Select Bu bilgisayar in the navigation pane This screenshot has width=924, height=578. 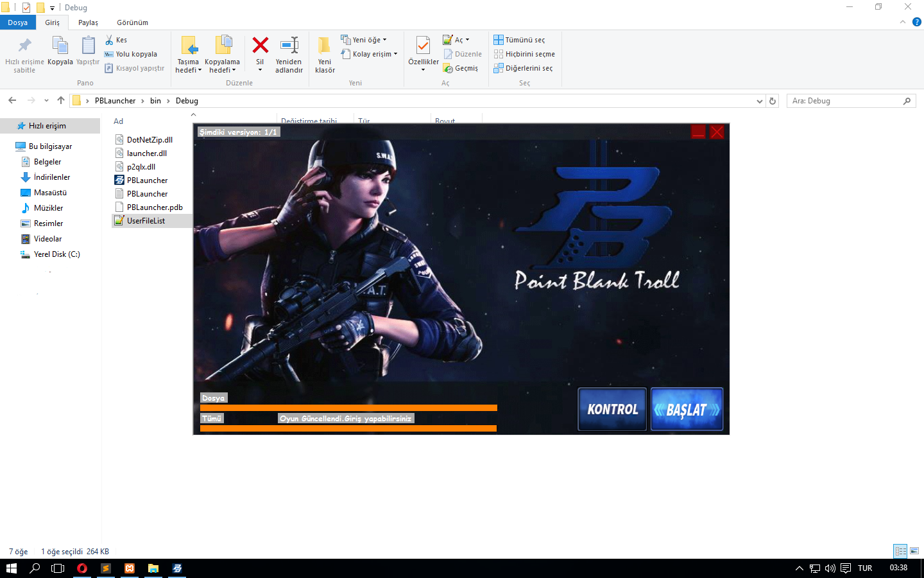[50, 146]
